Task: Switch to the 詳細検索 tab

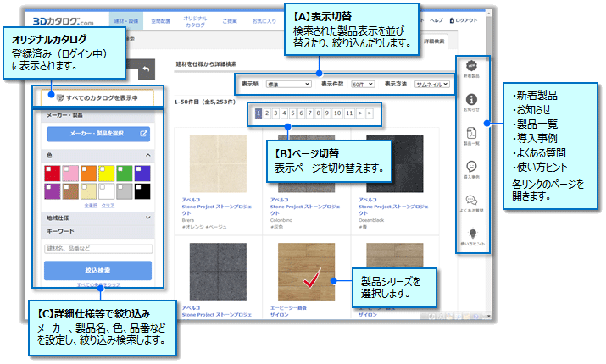Action: coord(434,41)
